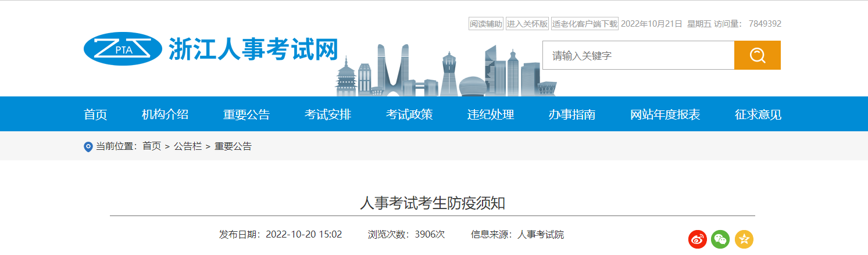Select 考试政策 in the navigation bar
Image resolution: width=868 pixels, height=255 pixels.
409,114
